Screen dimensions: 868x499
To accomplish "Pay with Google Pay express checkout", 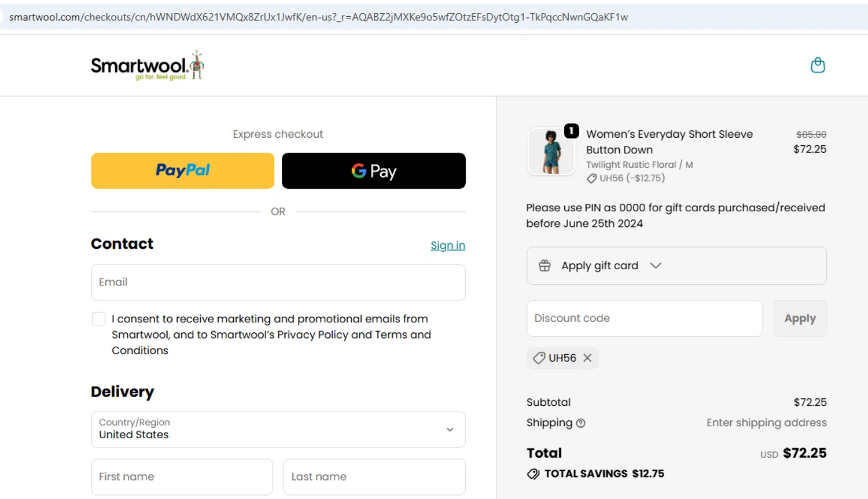I will 374,171.
